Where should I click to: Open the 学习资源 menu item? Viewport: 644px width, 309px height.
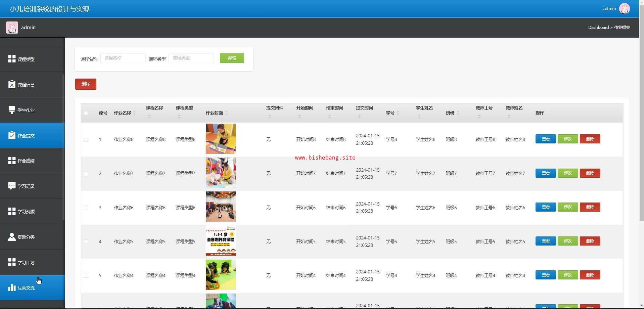pos(26,212)
